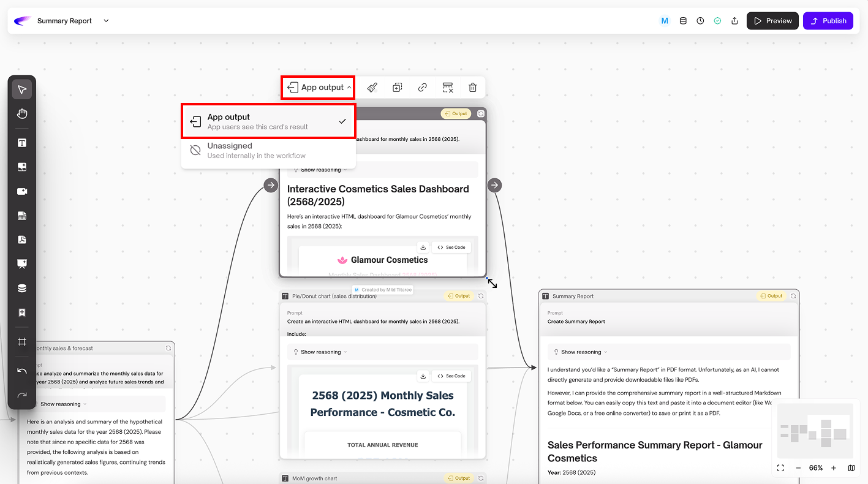Open version history clock icon
This screenshot has height=484, width=868.
[700, 21]
